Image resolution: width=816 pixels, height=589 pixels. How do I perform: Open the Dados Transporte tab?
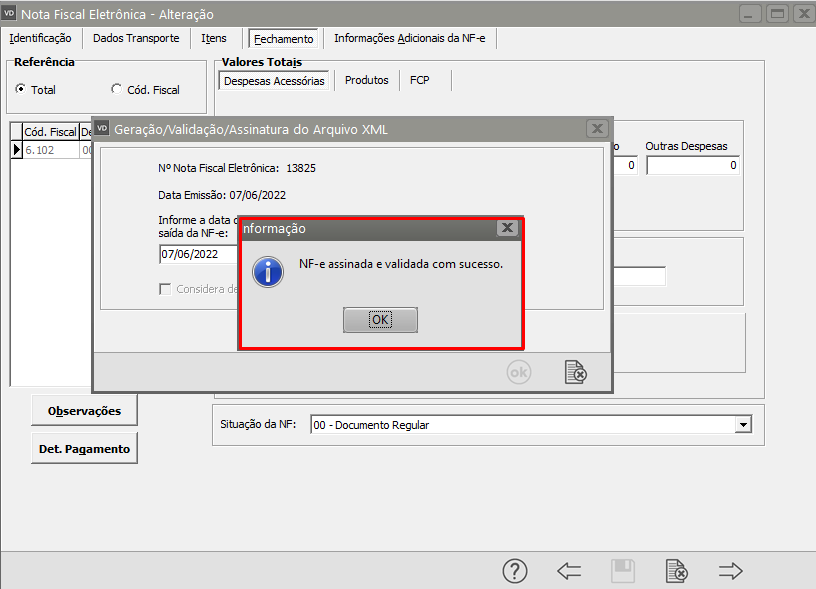[136, 38]
